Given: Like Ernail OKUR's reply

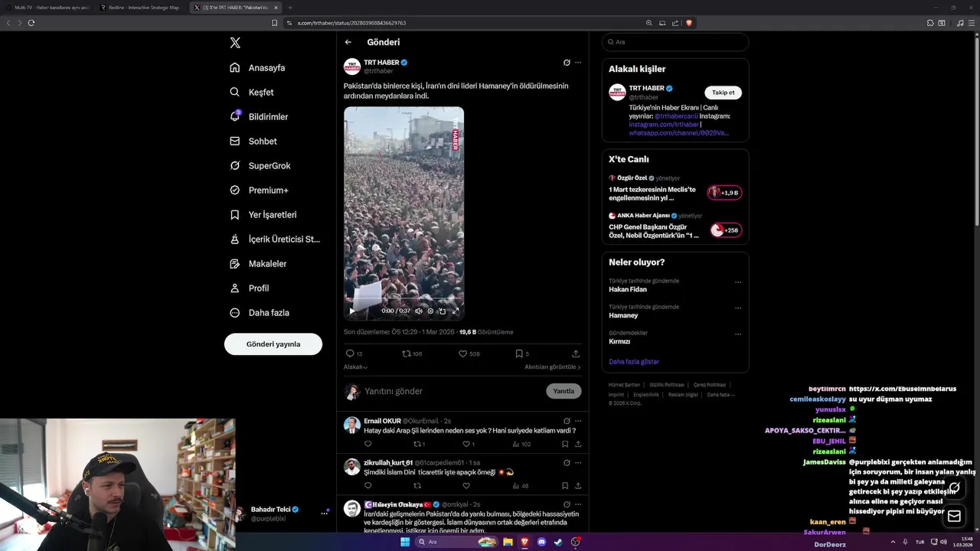Looking at the screenshot, I should coord(465,444).
